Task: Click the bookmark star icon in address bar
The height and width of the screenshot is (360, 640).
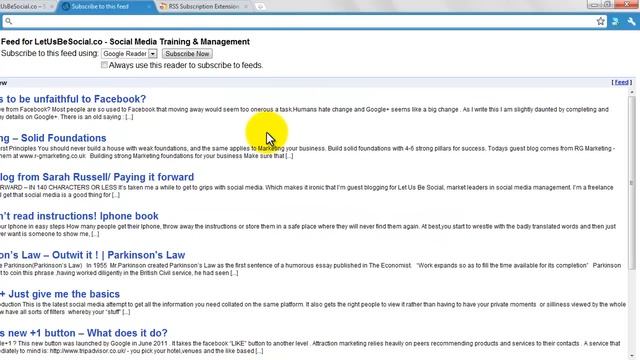Action: pyautogui.click(x=600, y=21)
